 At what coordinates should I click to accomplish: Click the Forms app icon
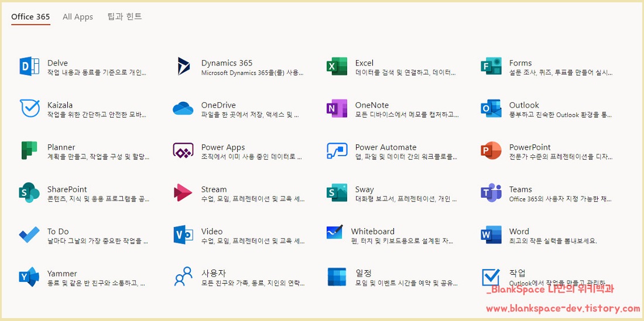tap(491, 67)
